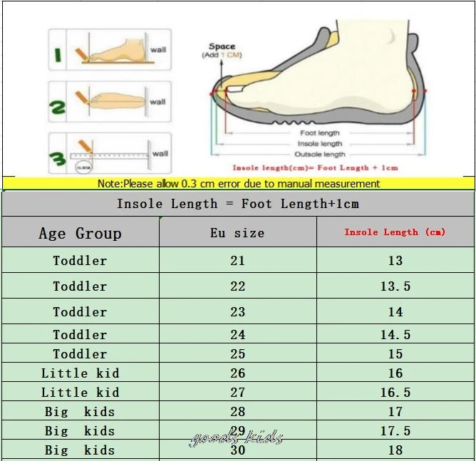Image resolution: width=476 pixels, height=461 pixels.
Task: Click the 'Little kid' cell in size 26 row
Action: click(81, 373)
